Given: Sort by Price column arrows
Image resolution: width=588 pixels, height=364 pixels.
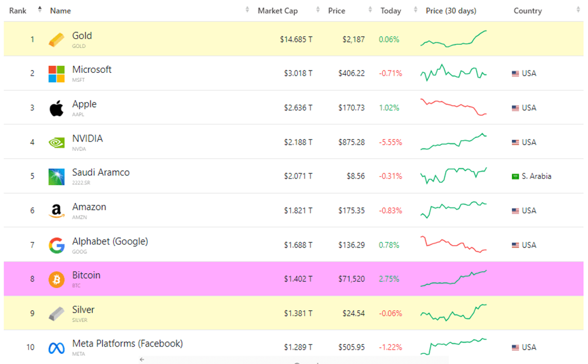Looking at the screenshot, I should tap(370, 10).
